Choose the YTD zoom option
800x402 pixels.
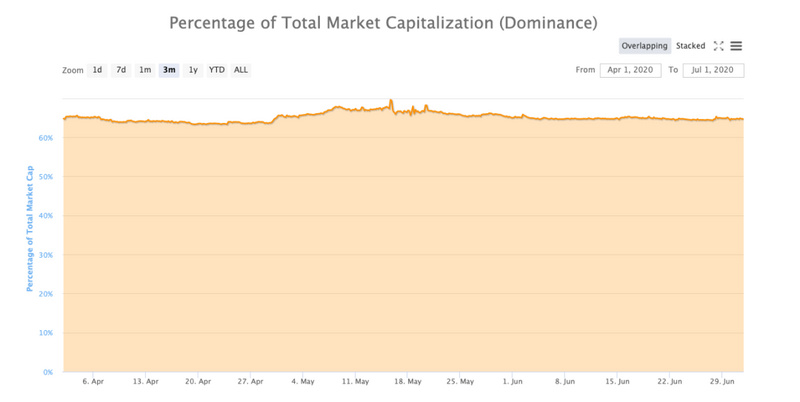[x=217, y=70]
